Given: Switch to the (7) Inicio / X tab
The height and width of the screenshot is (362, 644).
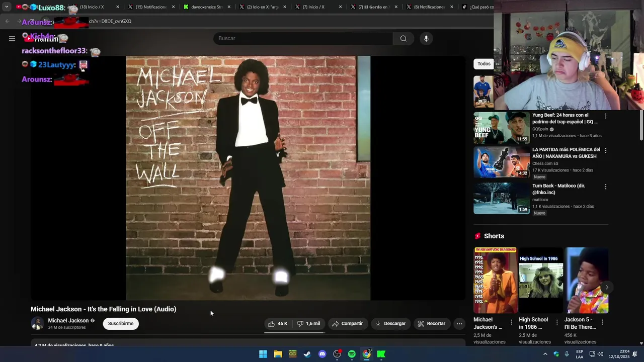Looking at the screenshot, I should click(x=318, y=7).
